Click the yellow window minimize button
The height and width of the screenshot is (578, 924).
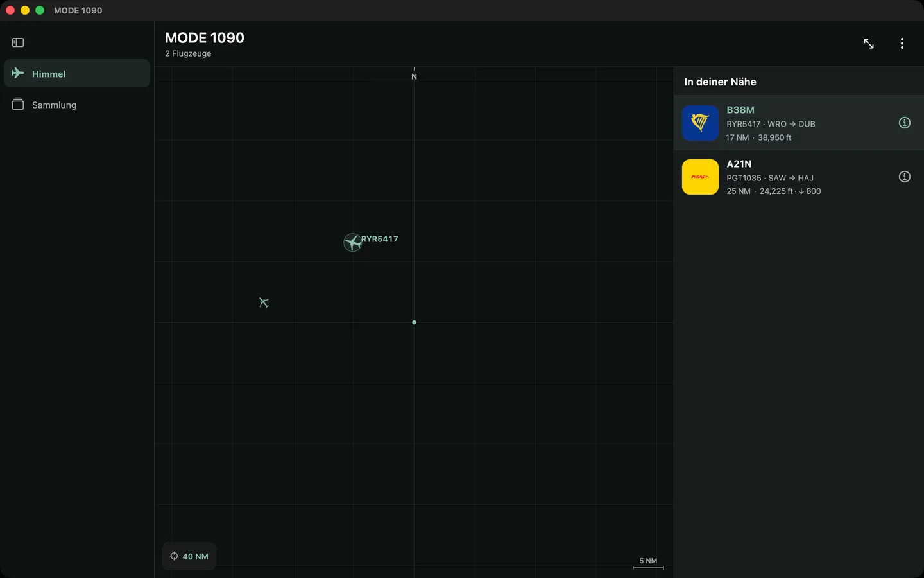25,10
